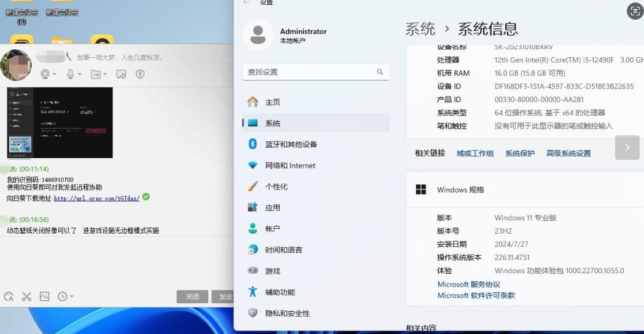Open 个性化 settings

coord(316,187)
